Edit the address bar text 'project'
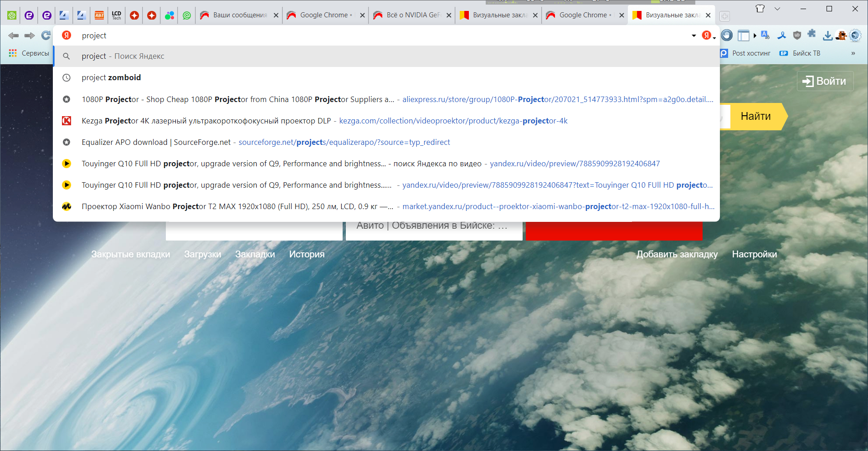 (94, 36)
